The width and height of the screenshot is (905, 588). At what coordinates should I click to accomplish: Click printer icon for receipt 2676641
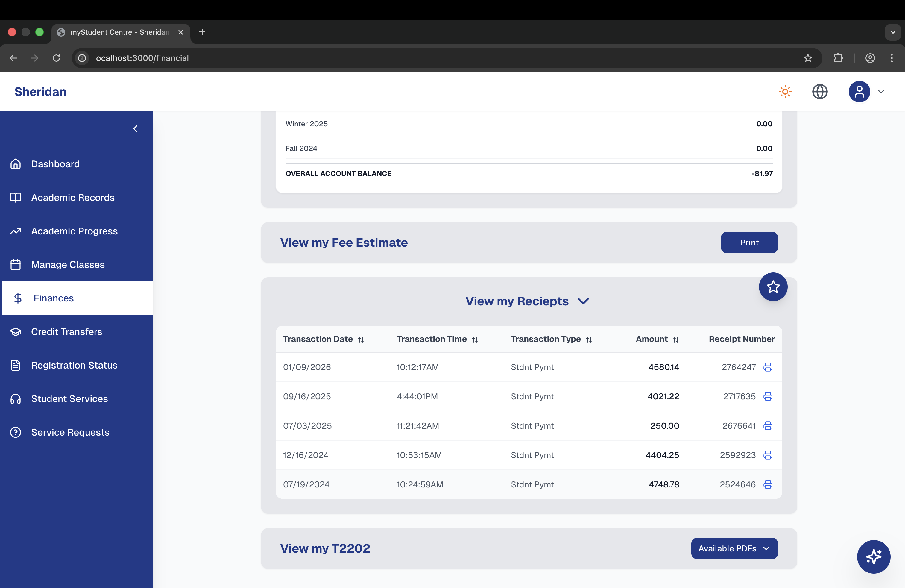pyautogui.click(x=768, y=426)
